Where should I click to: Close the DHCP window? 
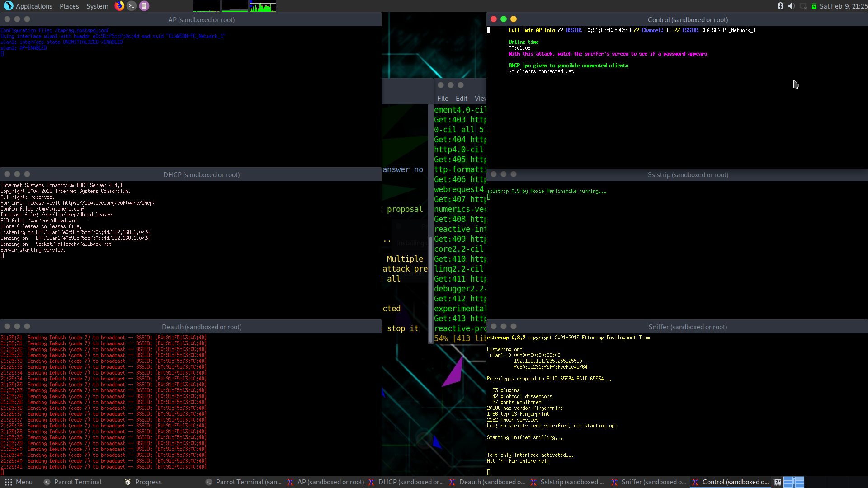(7, 174)
